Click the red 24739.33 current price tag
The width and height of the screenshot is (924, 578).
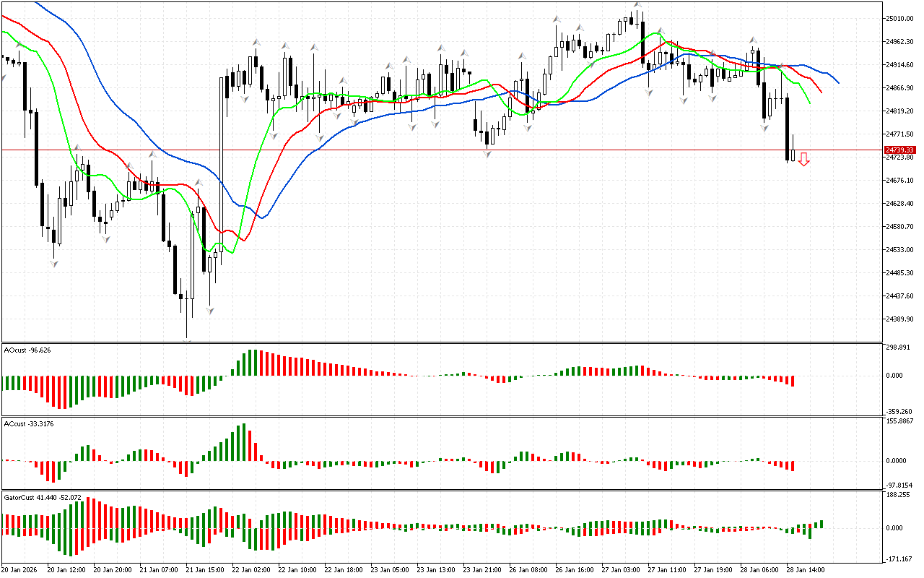899,150
